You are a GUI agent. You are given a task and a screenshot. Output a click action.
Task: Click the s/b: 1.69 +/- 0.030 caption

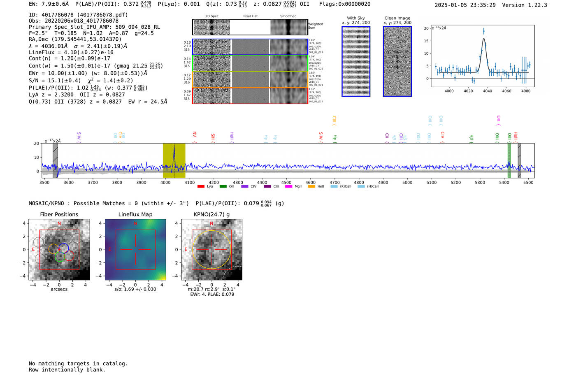135,289
